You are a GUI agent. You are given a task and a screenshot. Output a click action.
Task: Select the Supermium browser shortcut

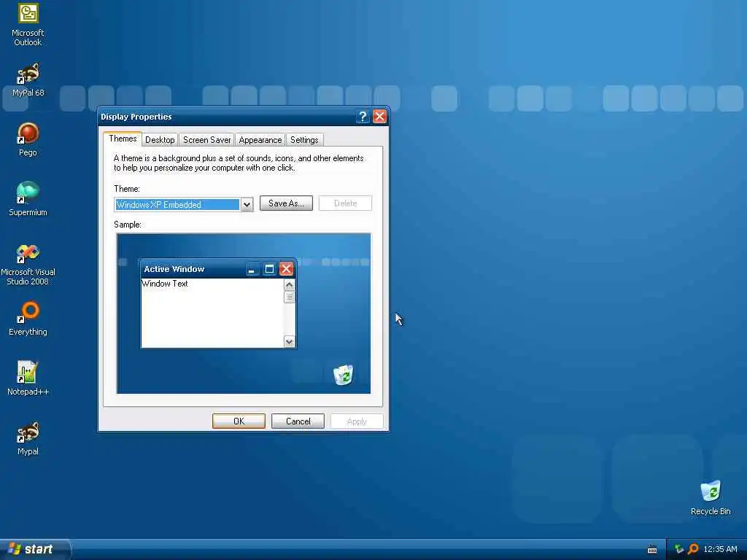28,199
